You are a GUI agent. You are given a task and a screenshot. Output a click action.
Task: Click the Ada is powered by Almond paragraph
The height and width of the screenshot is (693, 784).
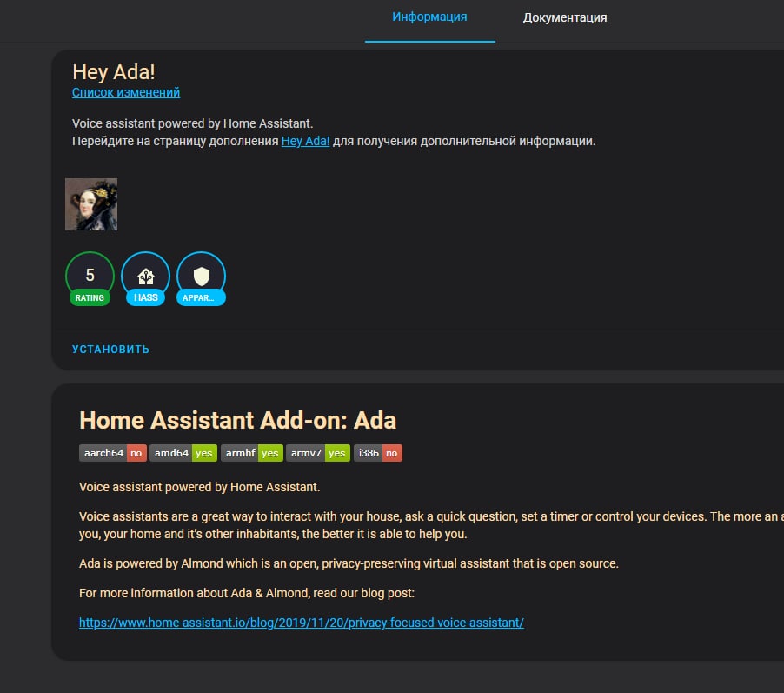click(x=349, y=563)
